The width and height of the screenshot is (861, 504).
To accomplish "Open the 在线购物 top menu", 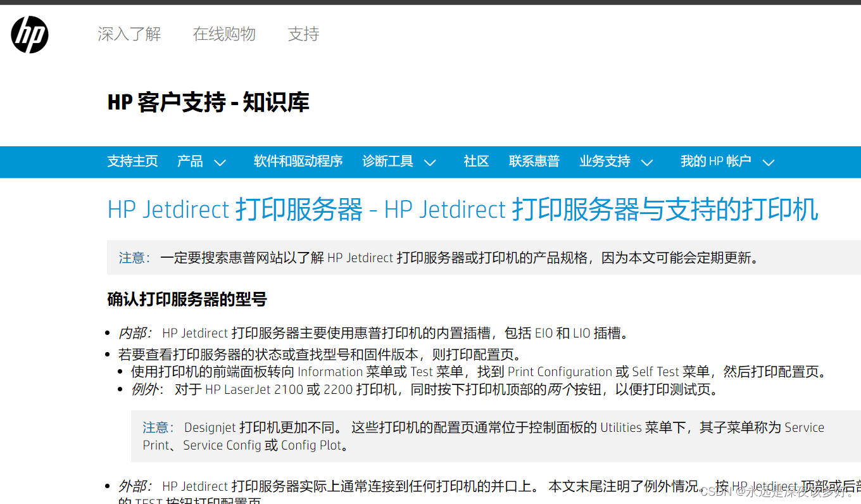I will click(x=224, y=34).
